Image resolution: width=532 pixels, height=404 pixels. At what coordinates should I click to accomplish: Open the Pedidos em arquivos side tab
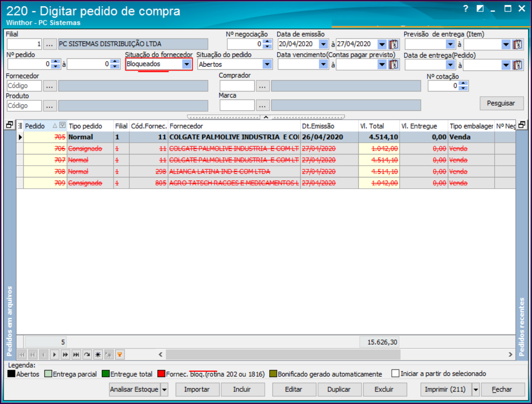(10, 321)
